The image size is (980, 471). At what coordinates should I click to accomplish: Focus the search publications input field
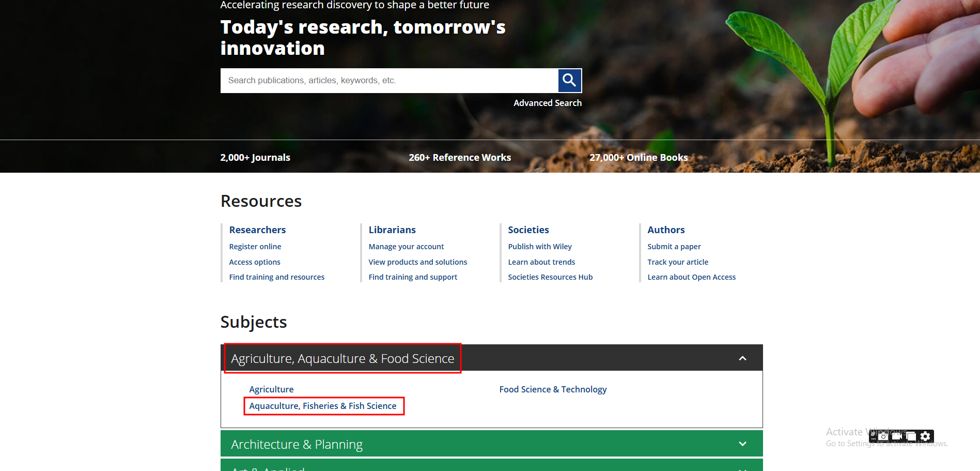388,81
